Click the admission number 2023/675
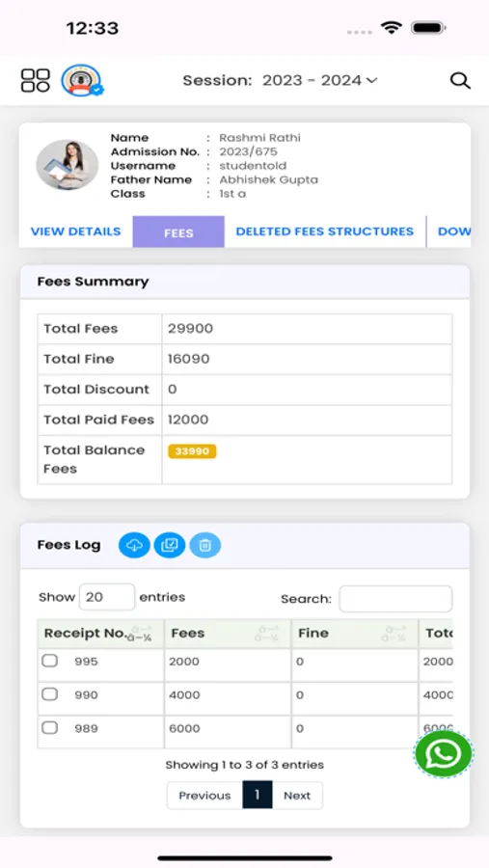The image size is (489, 868). (x=248, y=151)
